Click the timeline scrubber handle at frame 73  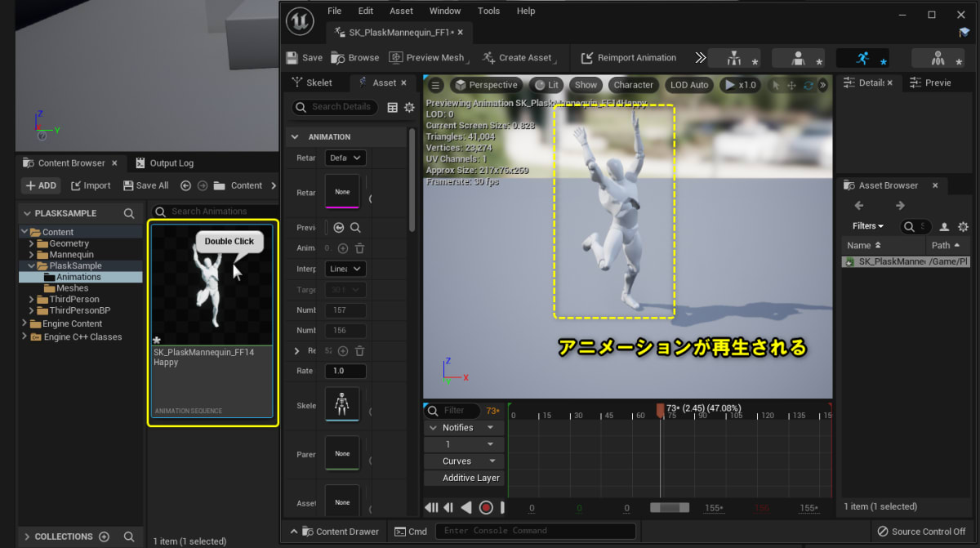coord(661,408)
